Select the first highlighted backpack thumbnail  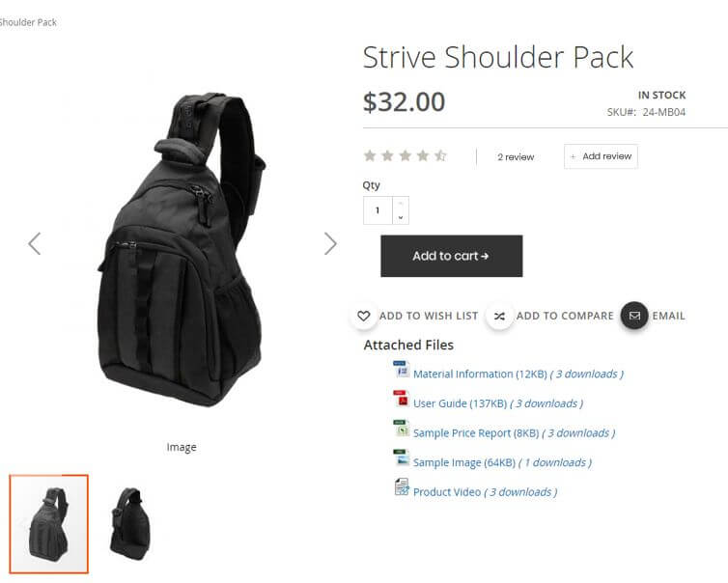tap(48, 523)
